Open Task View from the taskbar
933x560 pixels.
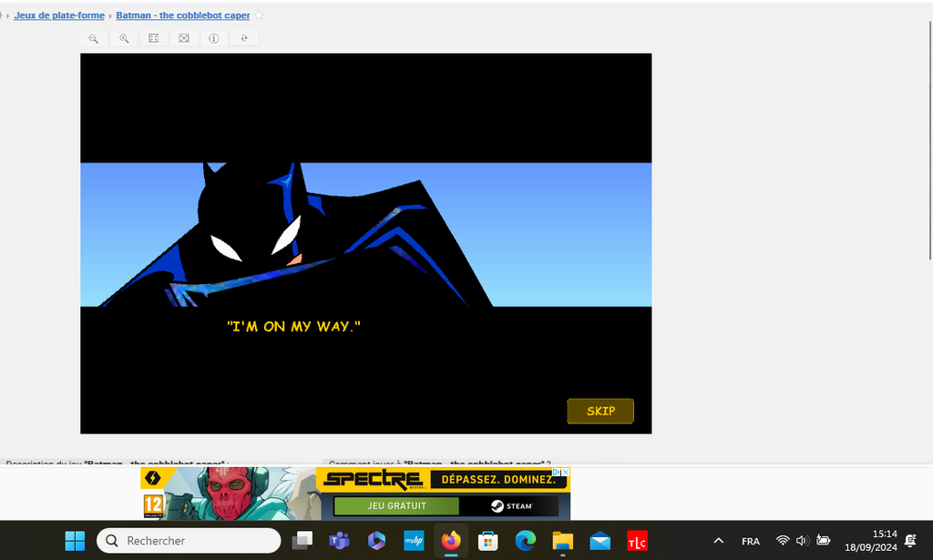click(302, 541)
